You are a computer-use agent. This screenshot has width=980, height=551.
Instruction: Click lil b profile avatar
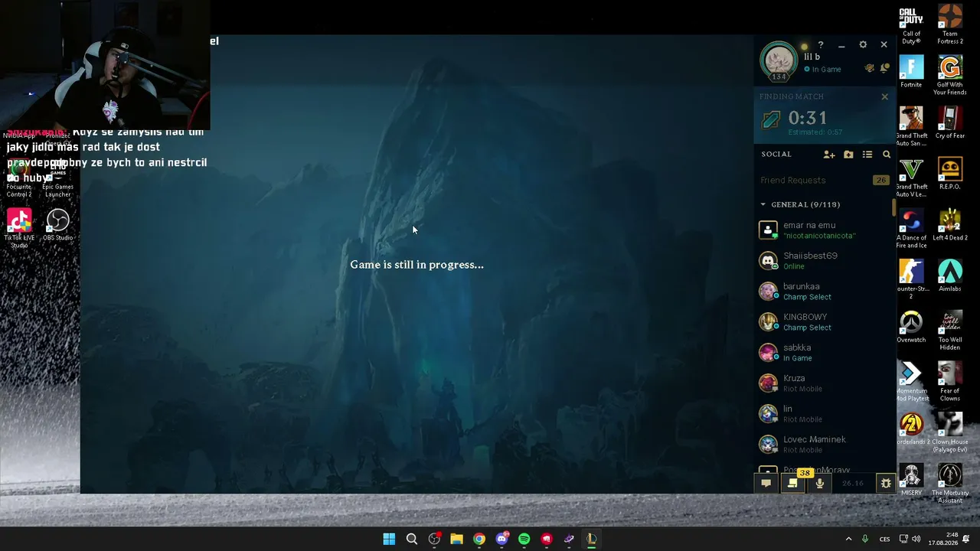779,60
